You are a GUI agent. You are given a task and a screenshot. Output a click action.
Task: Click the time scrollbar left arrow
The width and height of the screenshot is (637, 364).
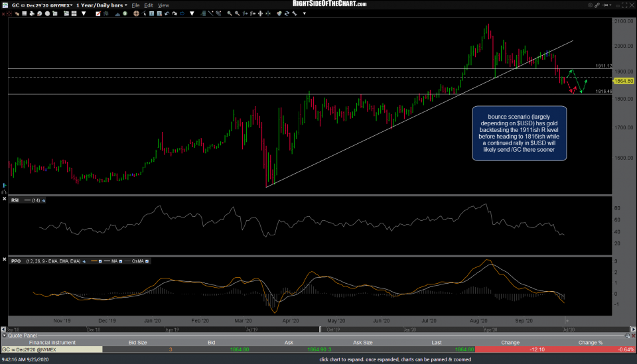[3, 330]
